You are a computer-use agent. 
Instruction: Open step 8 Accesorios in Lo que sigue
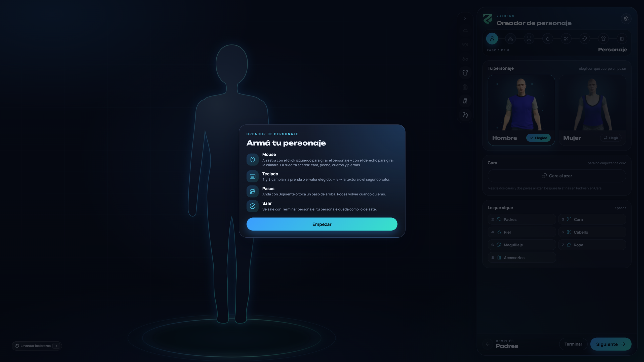522,258
